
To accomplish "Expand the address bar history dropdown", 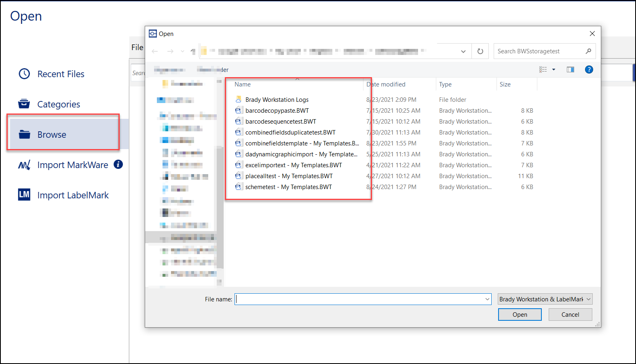I will [463, 51].
